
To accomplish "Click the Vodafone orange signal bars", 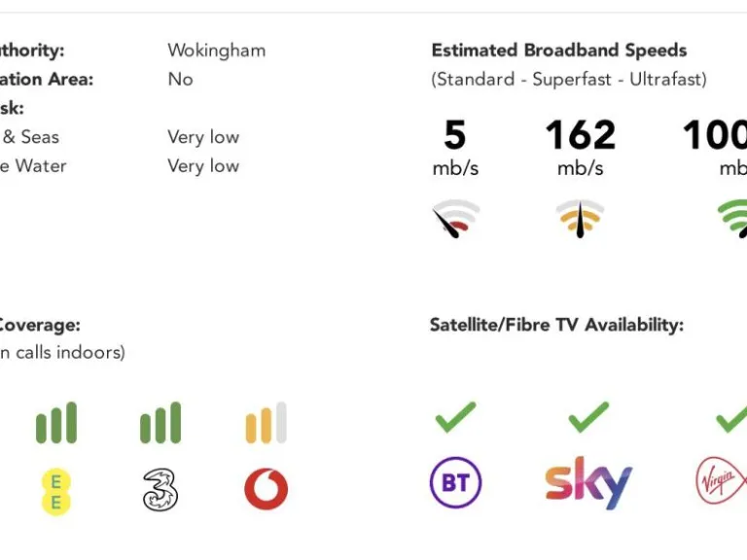I will click(266, 423).
